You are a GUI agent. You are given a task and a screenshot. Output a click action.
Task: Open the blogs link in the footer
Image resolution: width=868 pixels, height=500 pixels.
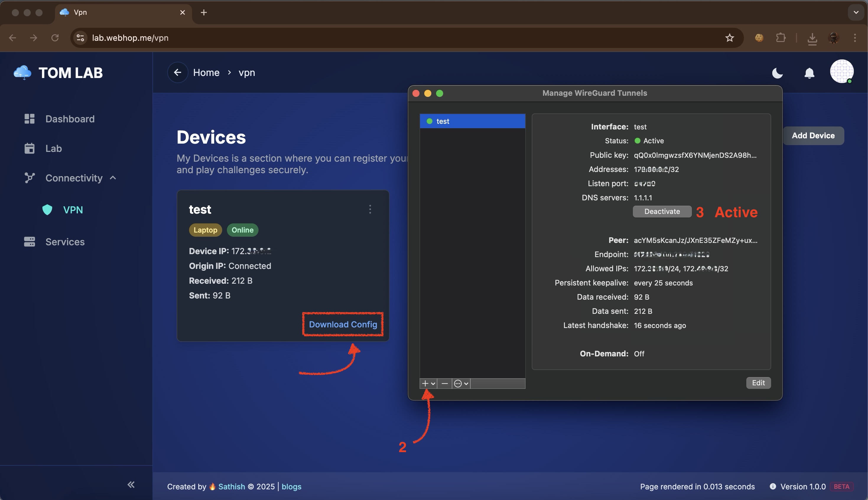coord(291,486)
